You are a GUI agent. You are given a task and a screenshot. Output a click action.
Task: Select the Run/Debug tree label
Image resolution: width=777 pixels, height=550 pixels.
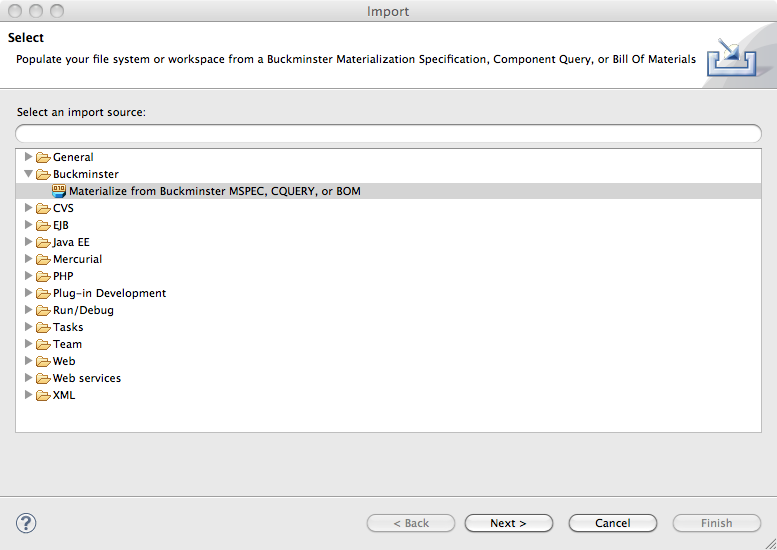[83, 310]
